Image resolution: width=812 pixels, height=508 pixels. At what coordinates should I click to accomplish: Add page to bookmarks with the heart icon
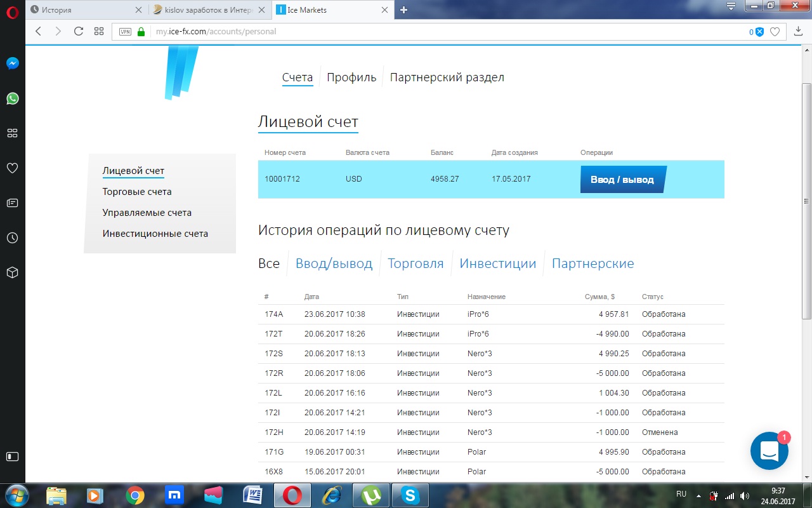click(775, 32)
